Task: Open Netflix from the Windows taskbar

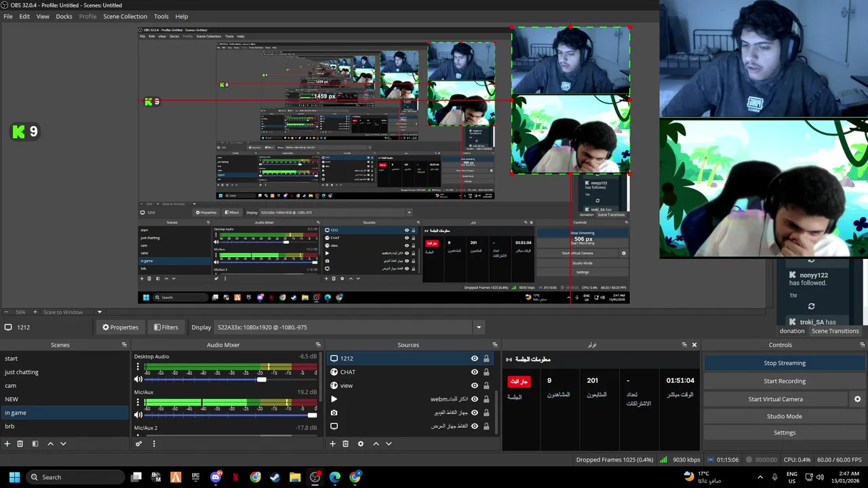Action: 235,477
